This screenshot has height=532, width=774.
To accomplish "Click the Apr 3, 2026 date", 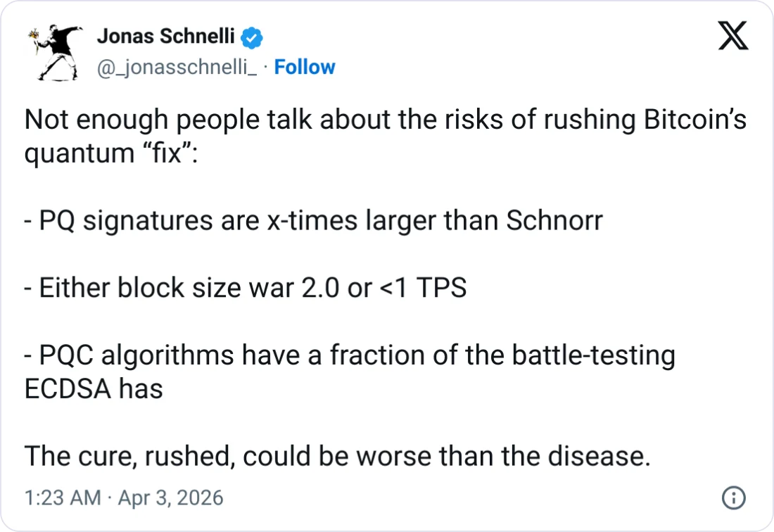I will pos(170,498).
